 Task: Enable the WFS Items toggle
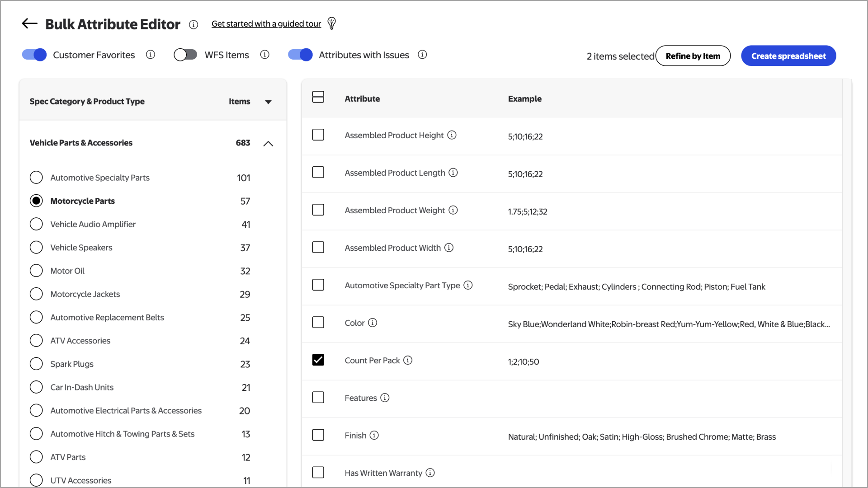pyautogui.click(x=185, y=54)
